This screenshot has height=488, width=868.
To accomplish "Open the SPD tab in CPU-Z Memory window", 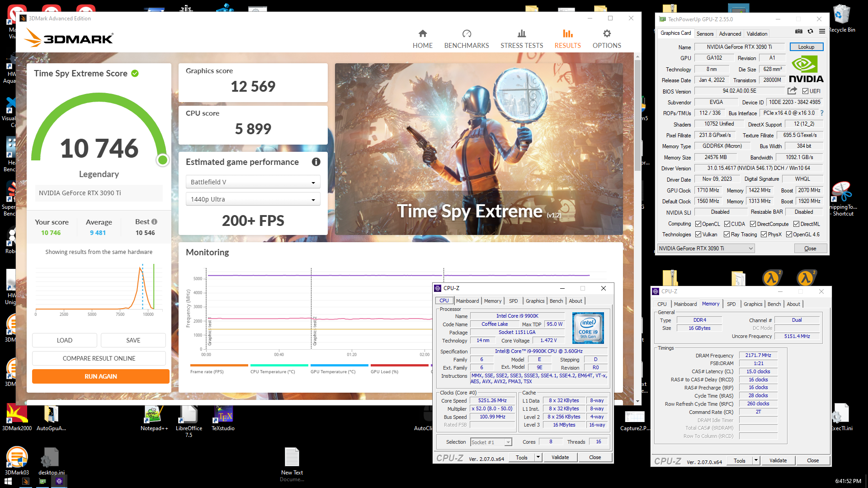I will (731, 304).
